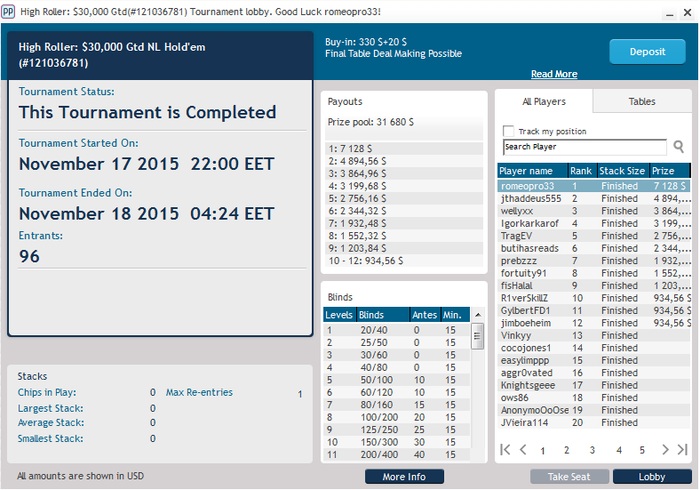700x490 pixels.
Task: Sort by Prize column header
Action: pos(670,171)
